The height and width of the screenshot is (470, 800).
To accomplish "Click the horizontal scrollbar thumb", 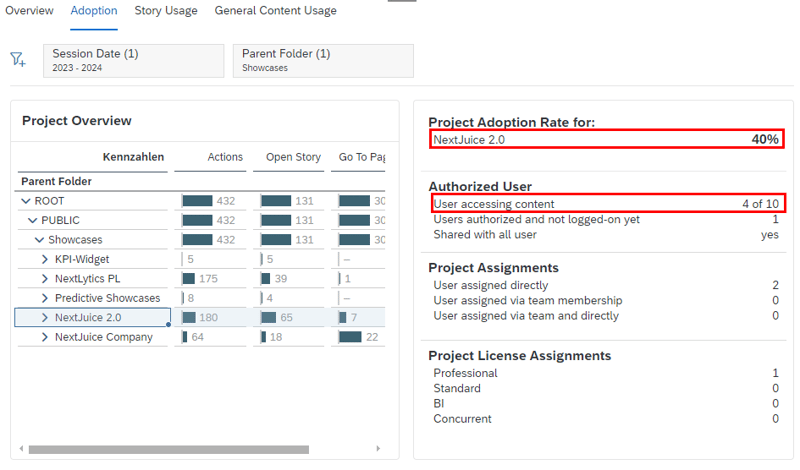I will point(169,450).
